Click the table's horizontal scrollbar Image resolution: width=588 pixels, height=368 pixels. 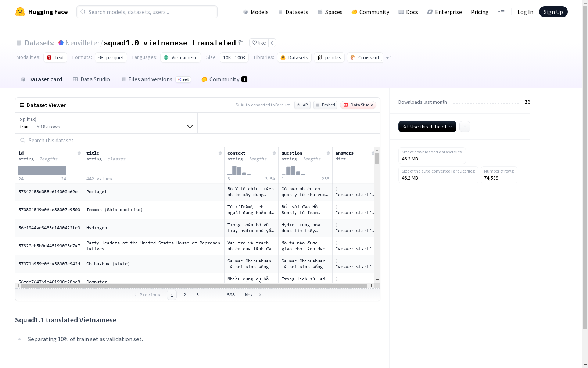[194, 286]
